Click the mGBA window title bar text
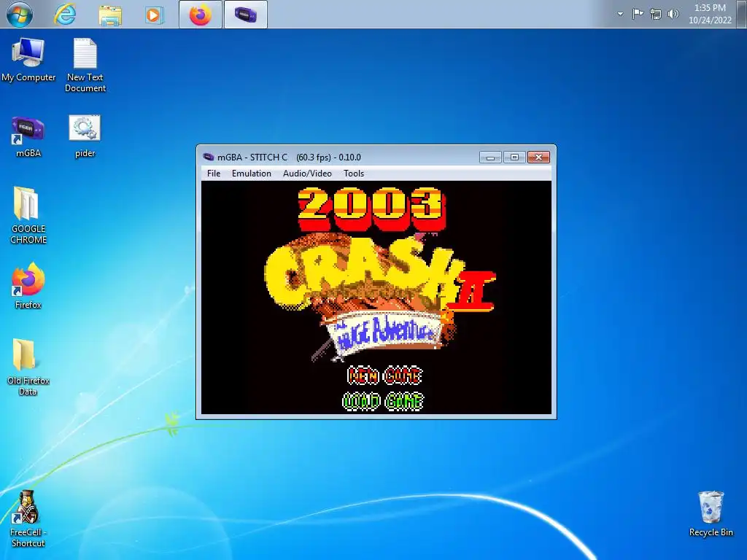This screenshot has height=560, width=747. point(289,157)
